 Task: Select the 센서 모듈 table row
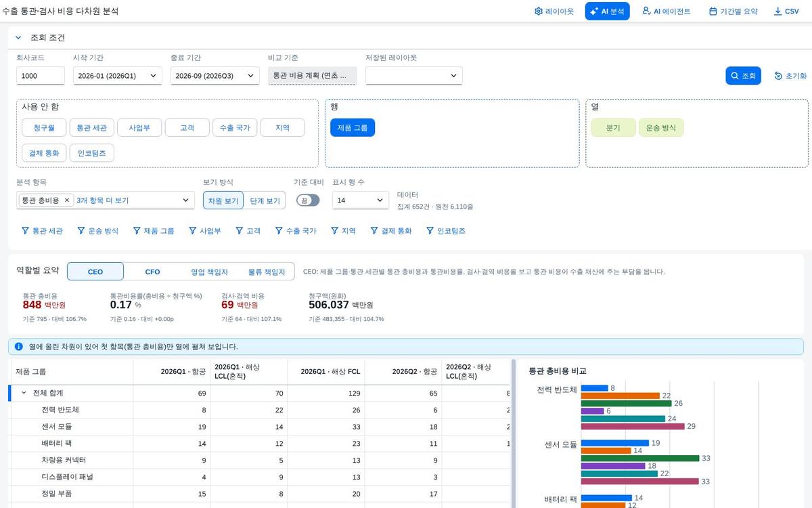pos(259,427)
